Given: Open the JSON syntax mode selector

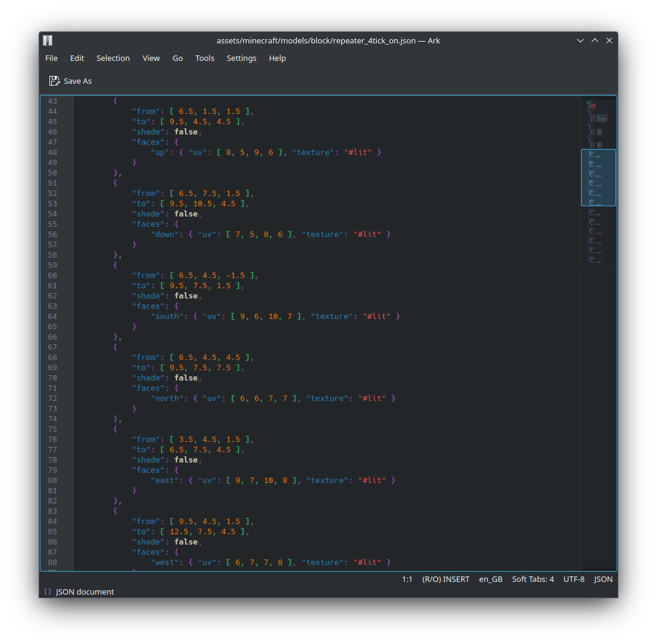Looking at the screenshot, I should click(603, 579).
